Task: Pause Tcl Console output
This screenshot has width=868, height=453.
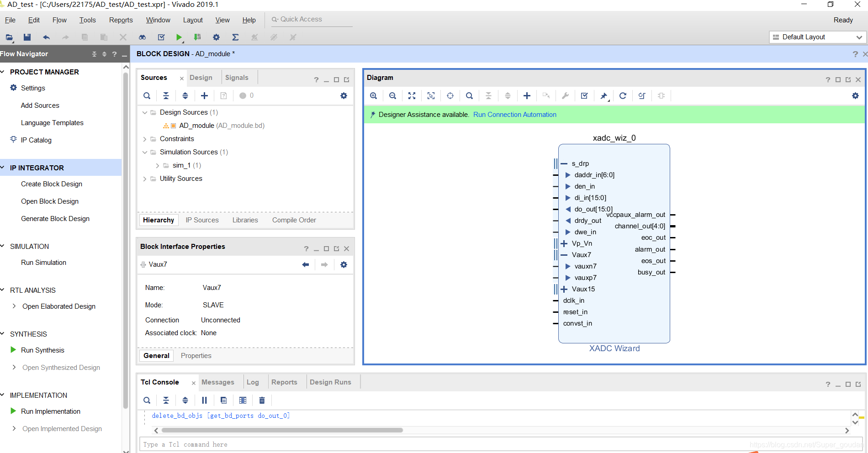Action: pyautogui.click(x=204, y=400)
